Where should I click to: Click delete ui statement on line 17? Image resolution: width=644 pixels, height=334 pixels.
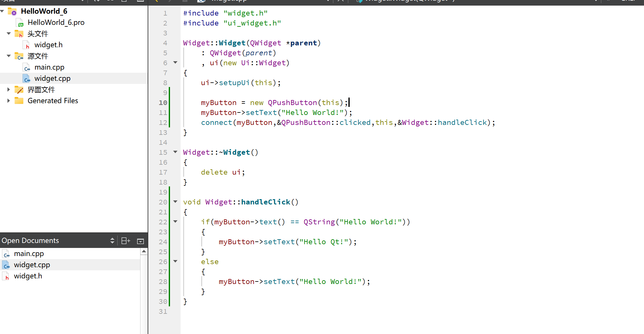(223, 172)
